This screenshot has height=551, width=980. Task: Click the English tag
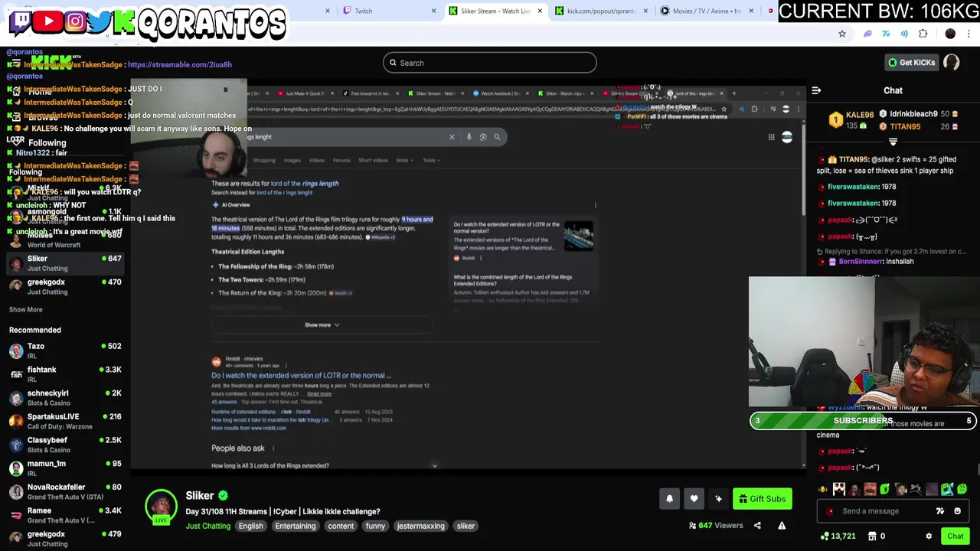(250, 526)
